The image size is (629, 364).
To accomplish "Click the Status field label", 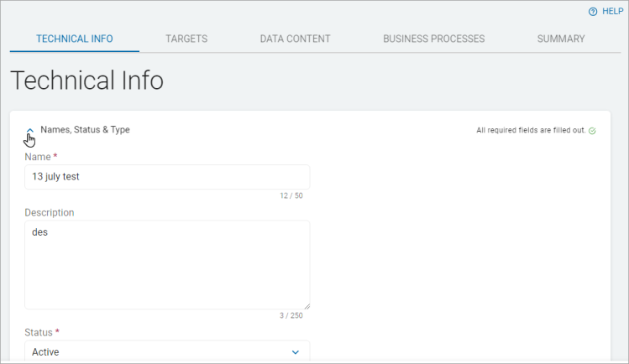I will (x=39, y=332).
